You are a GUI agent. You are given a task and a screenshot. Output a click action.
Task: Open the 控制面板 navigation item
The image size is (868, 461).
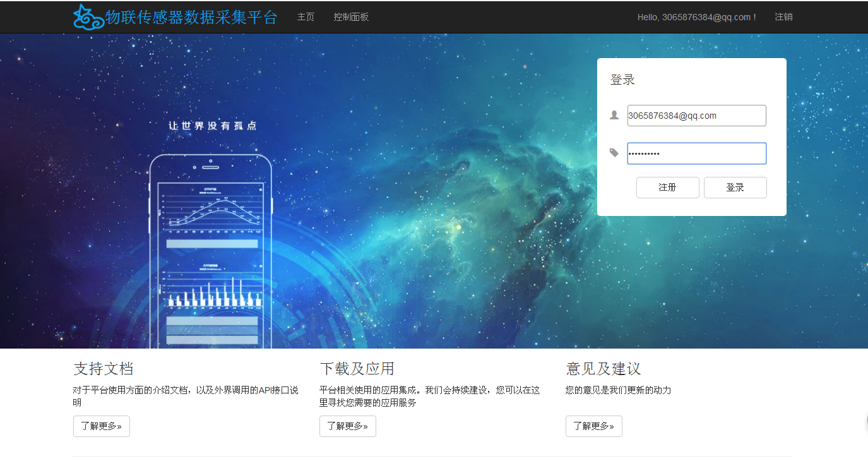(351, 17)
